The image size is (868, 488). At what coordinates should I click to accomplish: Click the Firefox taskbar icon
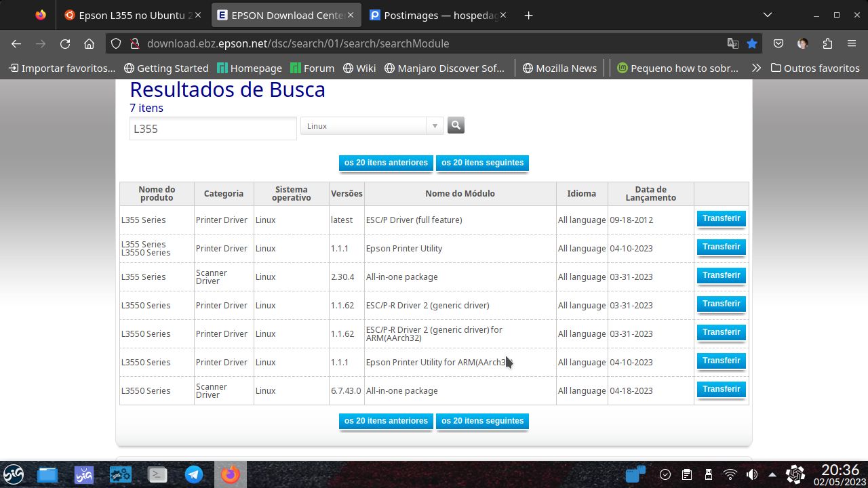231,474
